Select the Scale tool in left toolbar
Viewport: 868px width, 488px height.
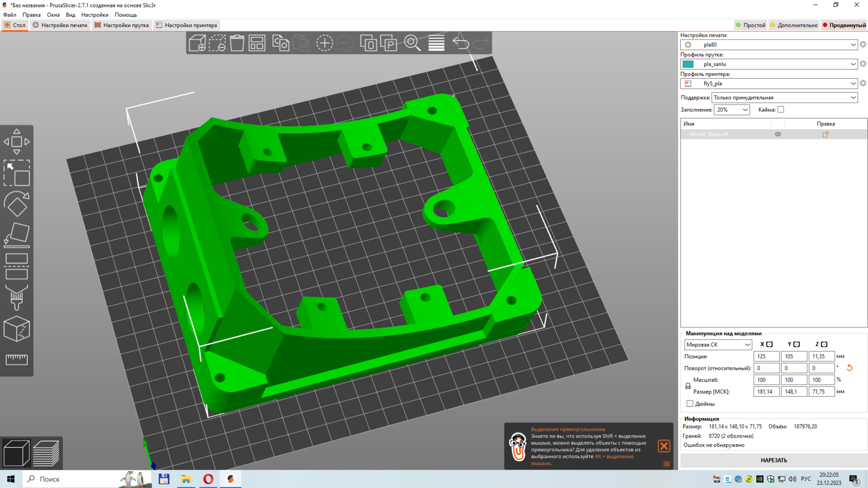click(x=17, y=173)
